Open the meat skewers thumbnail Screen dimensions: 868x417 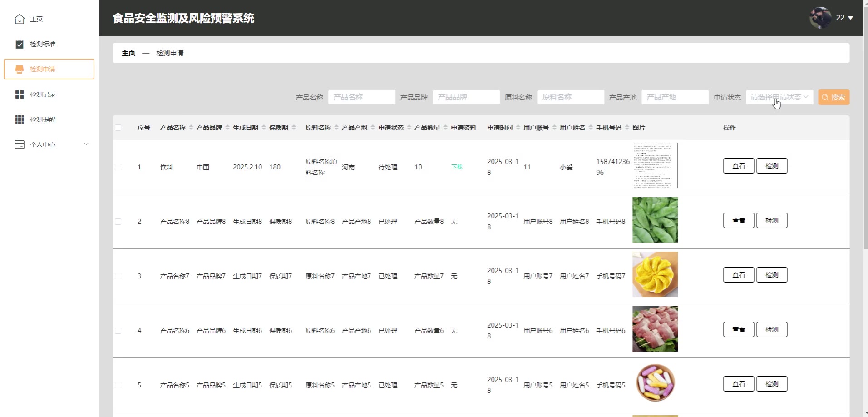(x=655, y=329)
